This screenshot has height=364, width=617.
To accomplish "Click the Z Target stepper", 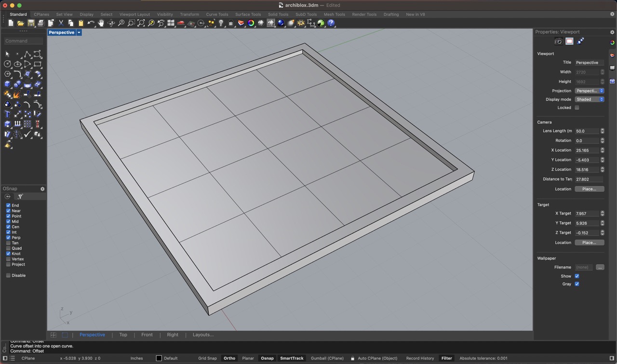I will click(602, 232).
